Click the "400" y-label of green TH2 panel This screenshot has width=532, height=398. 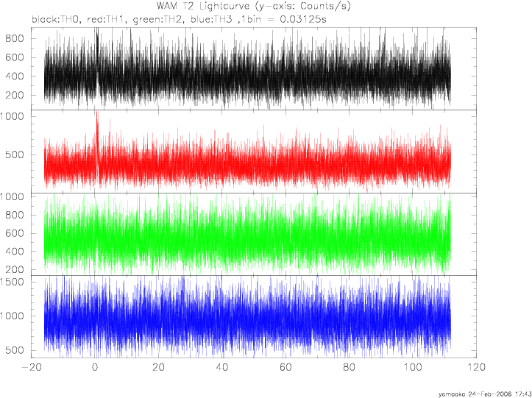coord(15,252)
